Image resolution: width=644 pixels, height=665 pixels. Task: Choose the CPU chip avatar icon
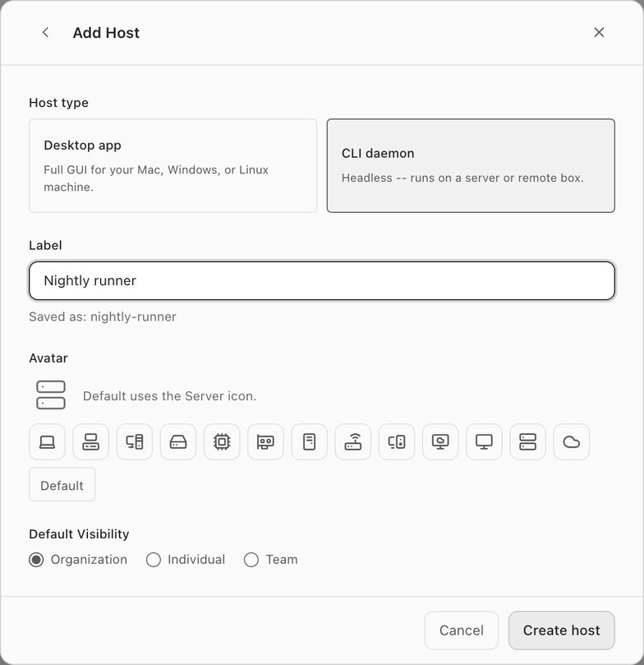(x=222, y=442)
